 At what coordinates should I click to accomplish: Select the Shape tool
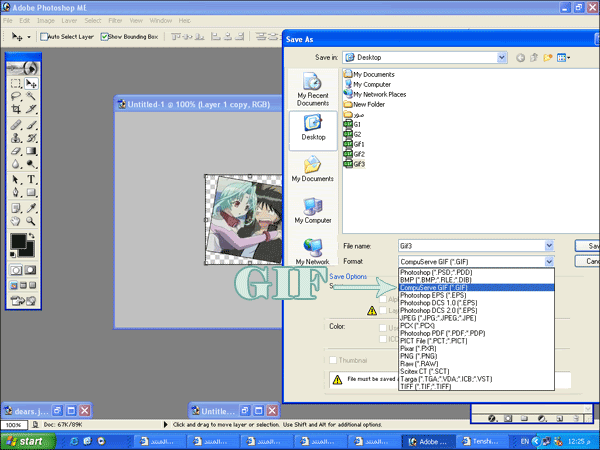pyautogui.click(x=31, y=192)
